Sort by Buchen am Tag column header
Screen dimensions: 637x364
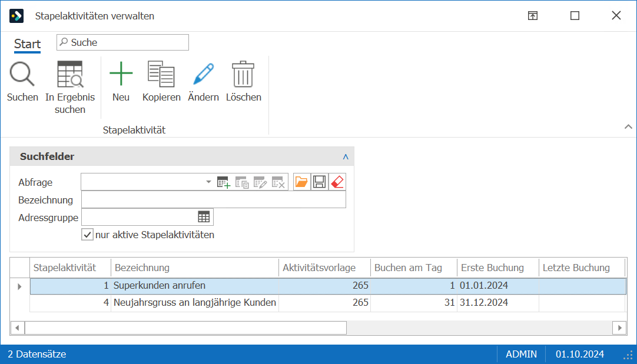pos(413,268)
